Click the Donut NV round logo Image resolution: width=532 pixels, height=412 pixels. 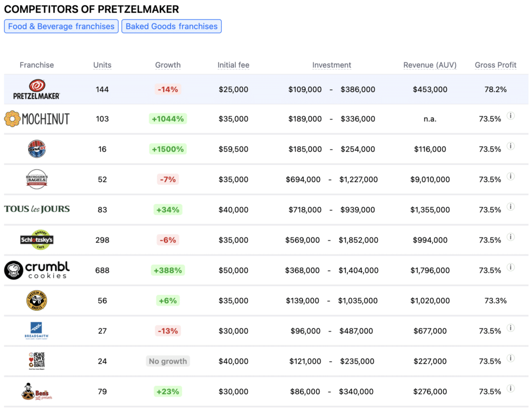tap(37, 149)
